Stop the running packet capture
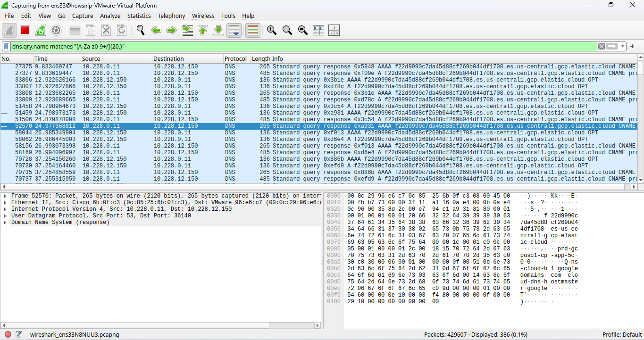This screenshot has width=644, height=340. (25, 30)
